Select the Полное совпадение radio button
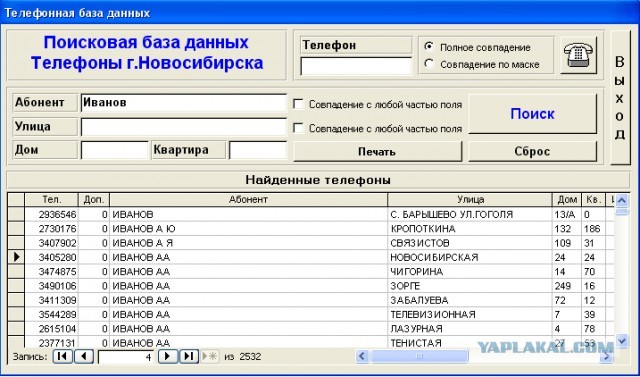640x377 pixels. tap(429, 47)
